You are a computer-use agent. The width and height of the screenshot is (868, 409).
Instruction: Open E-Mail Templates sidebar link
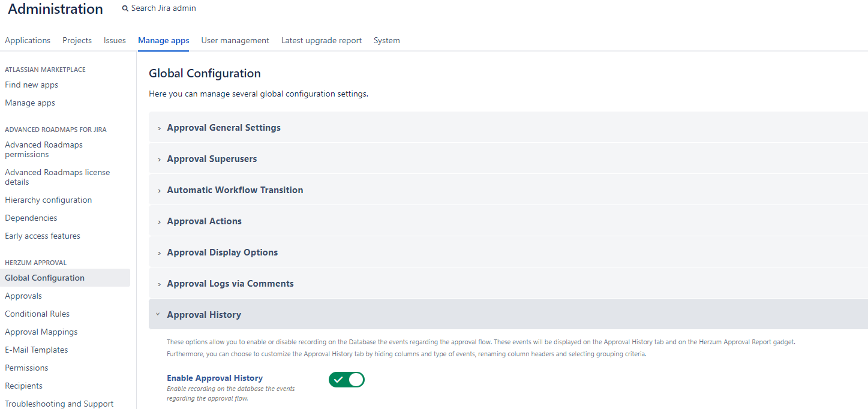(36, 350)
